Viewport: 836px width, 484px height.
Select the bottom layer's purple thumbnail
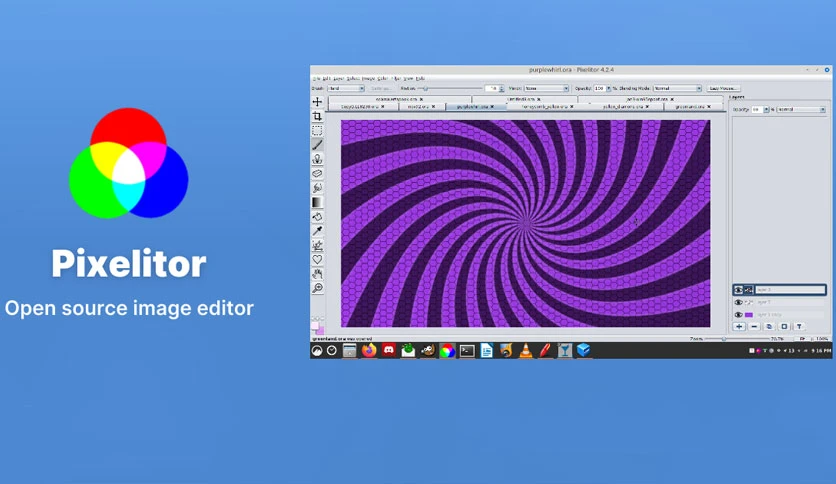(749, 315)
